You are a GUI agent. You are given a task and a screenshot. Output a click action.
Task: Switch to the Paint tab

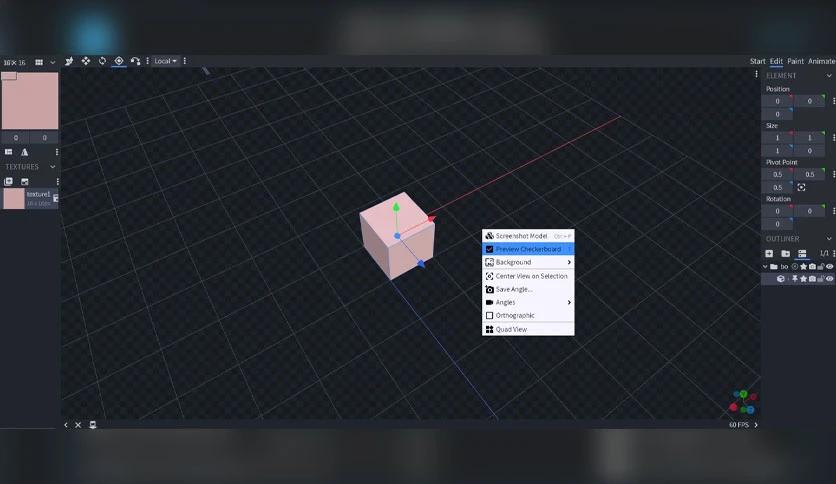[x=795, y=61]
